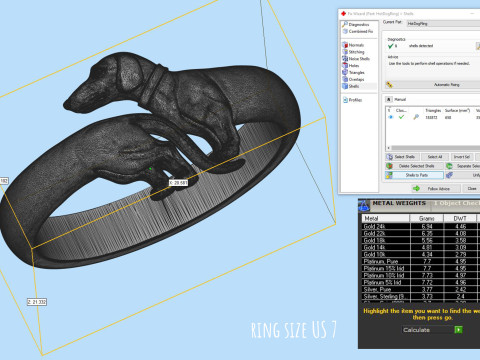The width and height of the screenshot is (480, 360).
Task: Click the shells detected diagnostics checkmark
Action: 391,46
